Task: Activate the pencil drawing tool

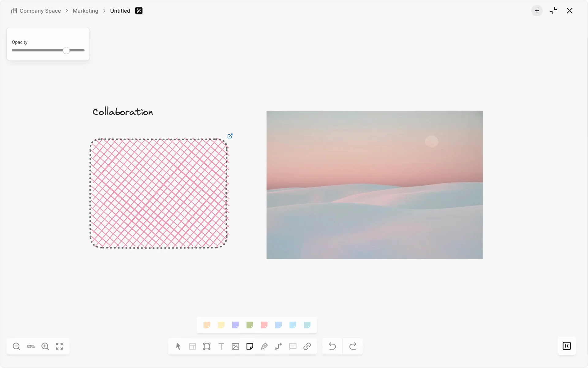Action: pyautogui.click(x=264, y=346)
